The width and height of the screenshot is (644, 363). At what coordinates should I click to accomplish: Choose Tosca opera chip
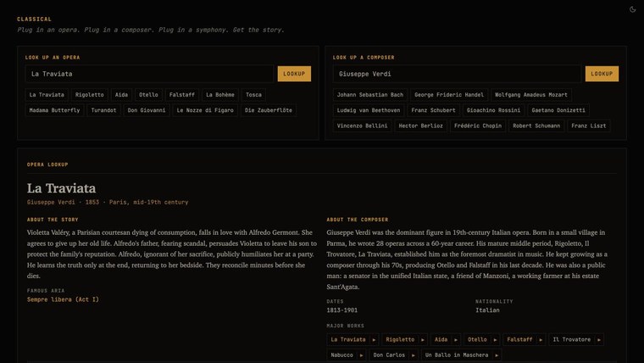click(x=254, y=95)
